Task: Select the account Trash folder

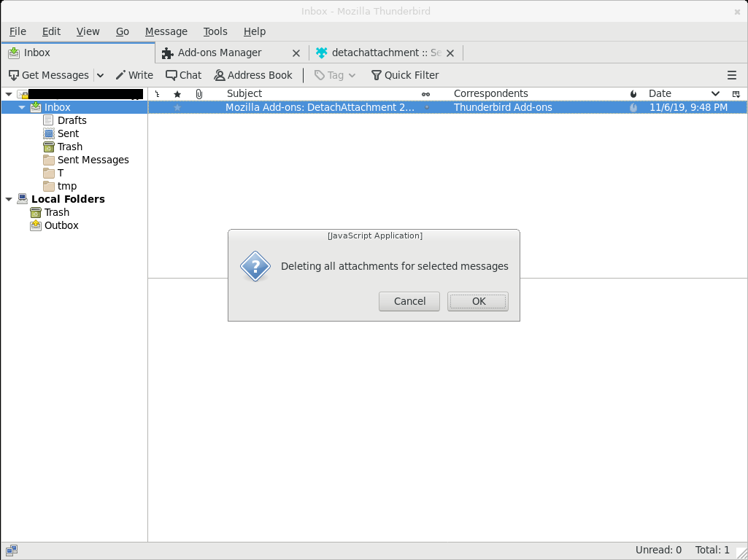Action: pos(69,147)
